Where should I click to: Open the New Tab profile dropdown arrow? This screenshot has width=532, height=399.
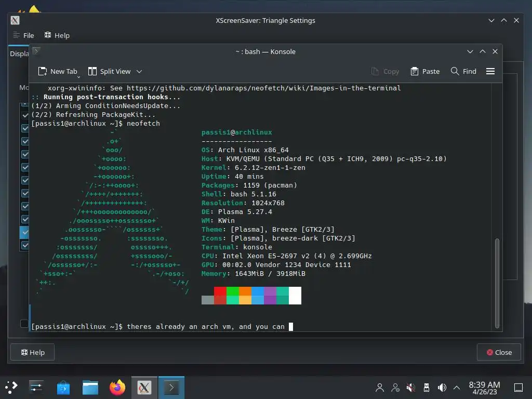[x=79, y=77]
